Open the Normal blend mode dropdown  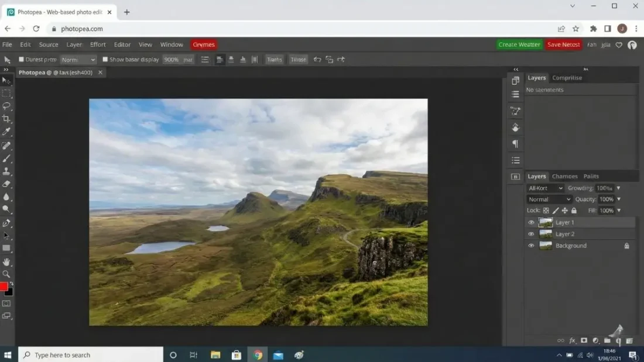(x=549, y=199)
